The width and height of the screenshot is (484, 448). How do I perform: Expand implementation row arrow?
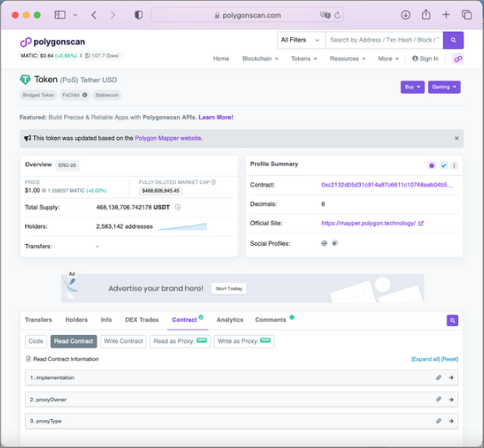pyautogui.click(x=451, y=378)
